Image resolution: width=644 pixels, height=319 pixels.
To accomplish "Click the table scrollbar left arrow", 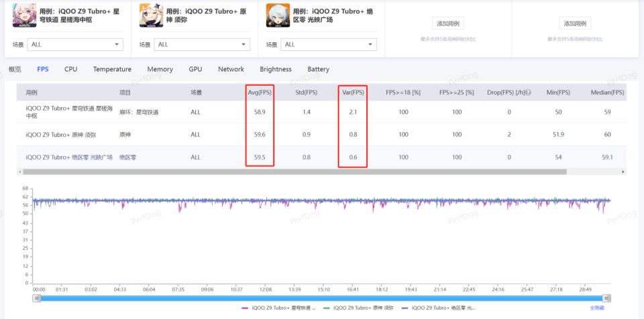I will click(19, 172).
